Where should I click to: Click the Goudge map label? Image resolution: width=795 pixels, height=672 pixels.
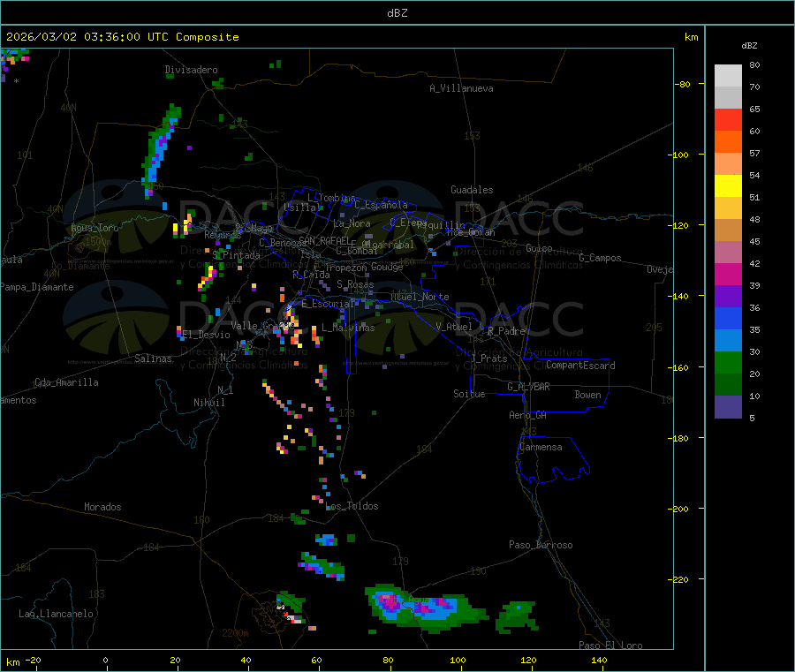[x=387, y=267]
